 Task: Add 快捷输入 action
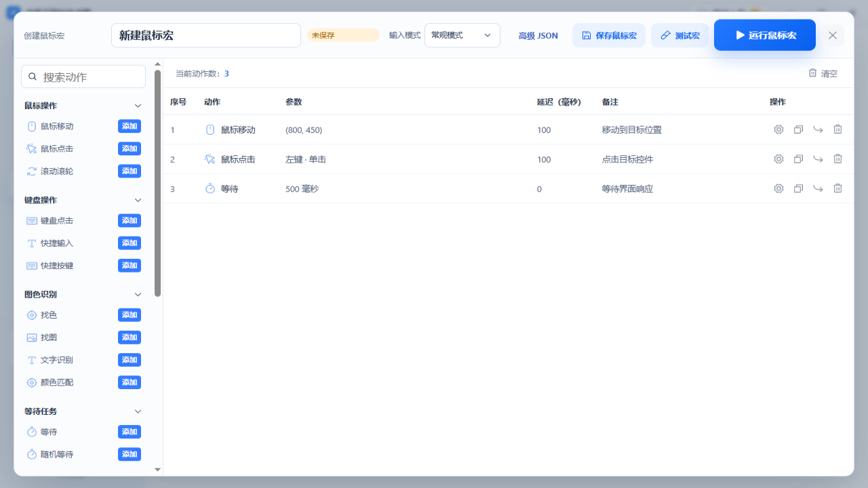click(x=130, y=243)
